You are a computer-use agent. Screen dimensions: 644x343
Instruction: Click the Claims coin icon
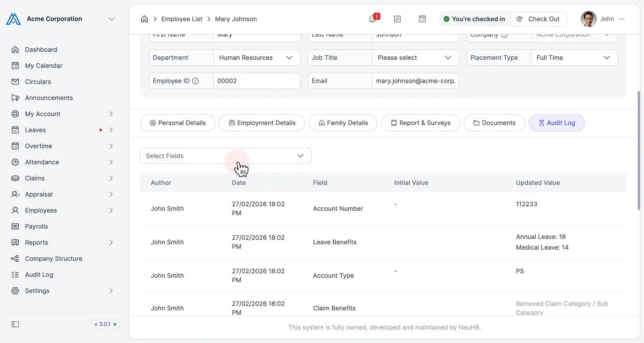pos(15,178)
